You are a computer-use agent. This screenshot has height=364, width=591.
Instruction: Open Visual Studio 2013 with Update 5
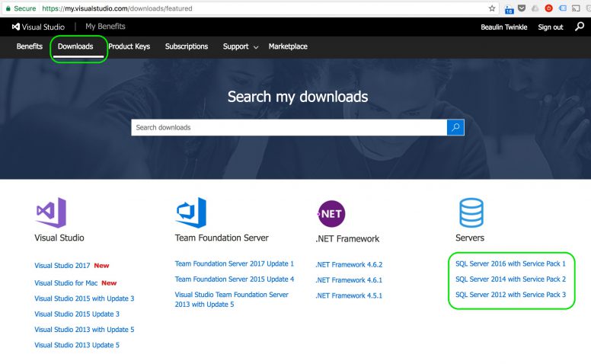[x=84, y=329]
